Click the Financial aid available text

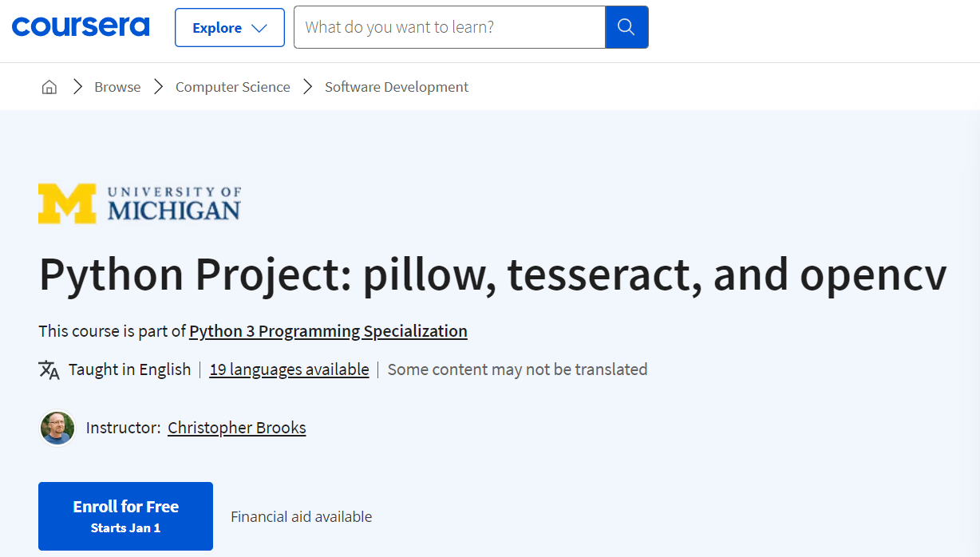click(301, 517)
